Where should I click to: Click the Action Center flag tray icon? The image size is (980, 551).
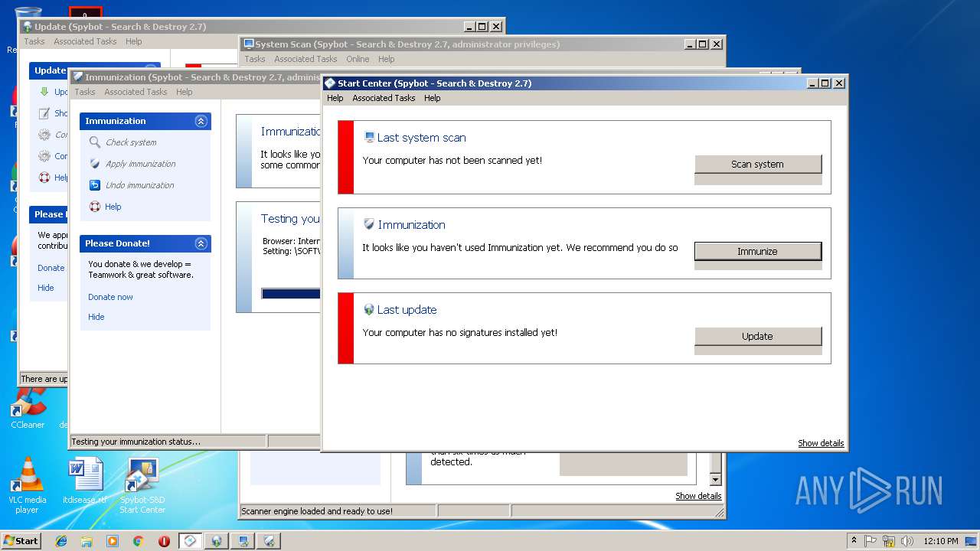click(871, 541)
